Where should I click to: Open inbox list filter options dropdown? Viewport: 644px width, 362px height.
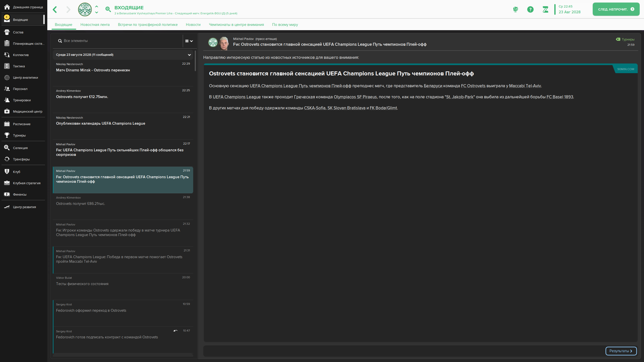(189, 41)
